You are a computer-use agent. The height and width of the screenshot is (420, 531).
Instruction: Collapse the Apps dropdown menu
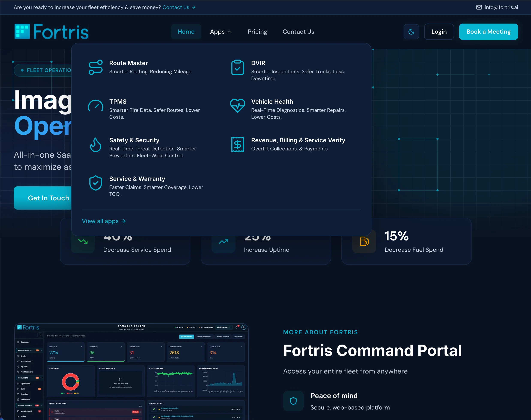pos(221,32)
